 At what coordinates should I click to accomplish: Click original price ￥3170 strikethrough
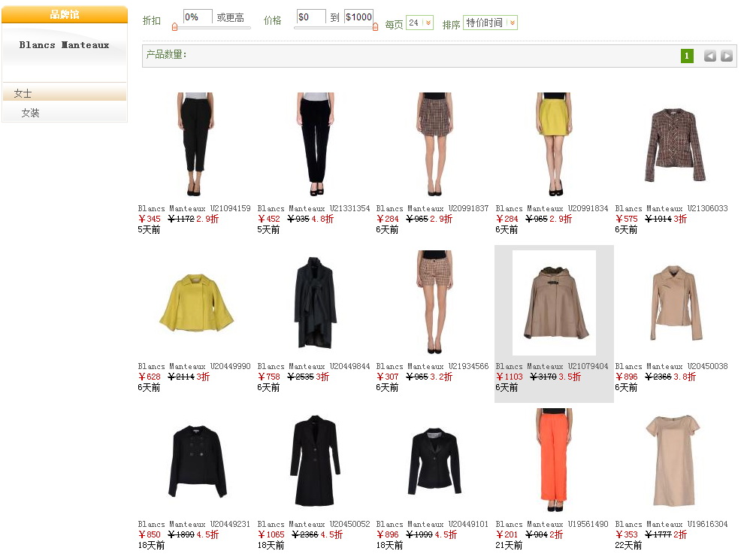point(543,377)
